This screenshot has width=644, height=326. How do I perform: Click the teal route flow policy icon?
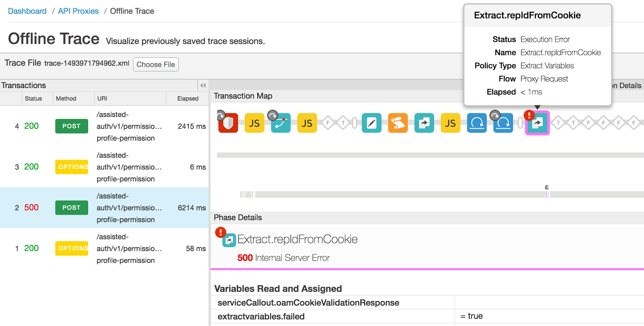281,123
